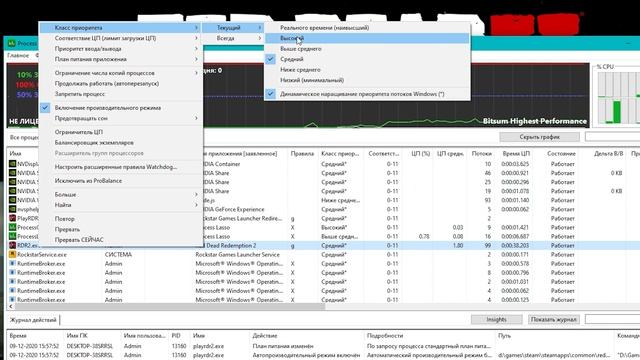Click icon of RuntimeBroker.exe with 0:00:00.578 time
This screenshot has width=640, height=360.
[x=13, y=264]
